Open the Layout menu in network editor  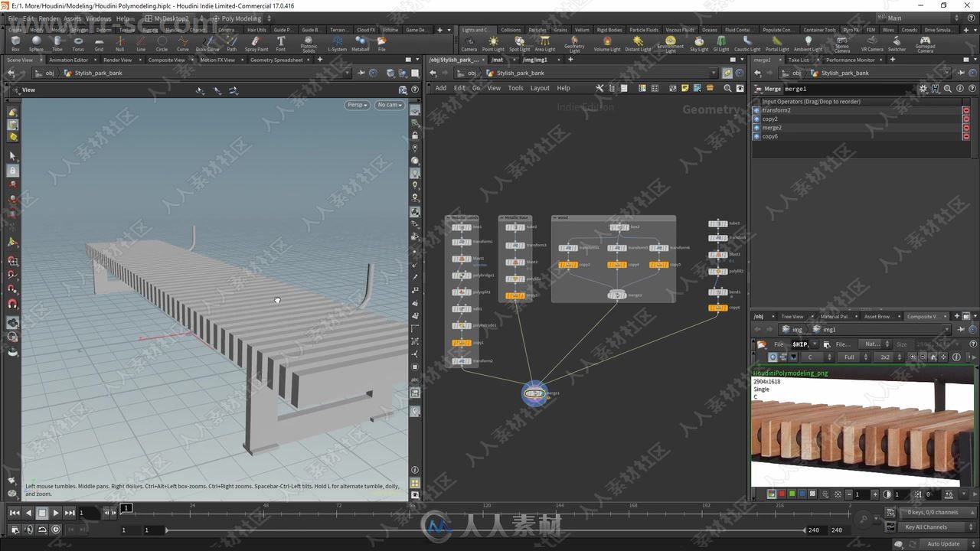point(540,88)
